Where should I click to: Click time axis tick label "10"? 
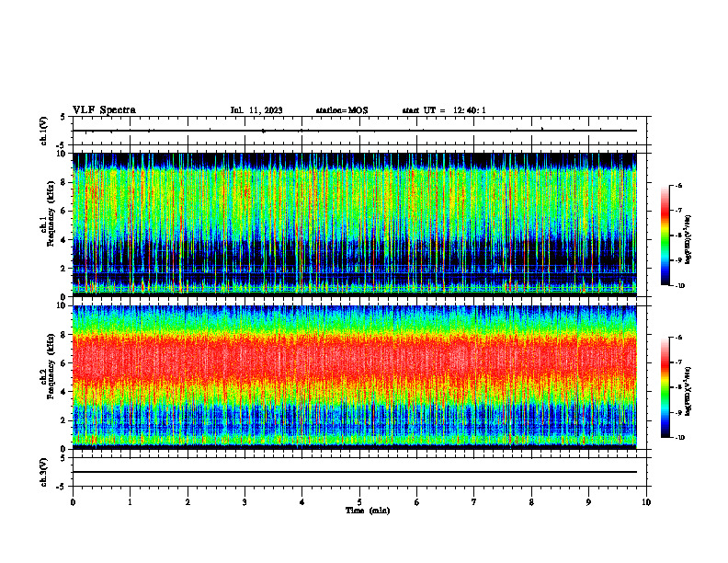coord(646,502)
